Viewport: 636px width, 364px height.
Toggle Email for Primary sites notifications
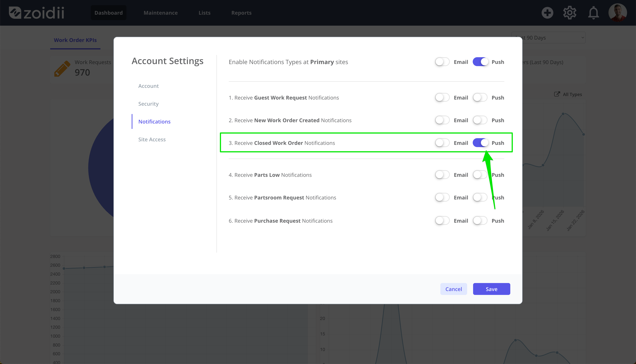click(x=442, y=62)
